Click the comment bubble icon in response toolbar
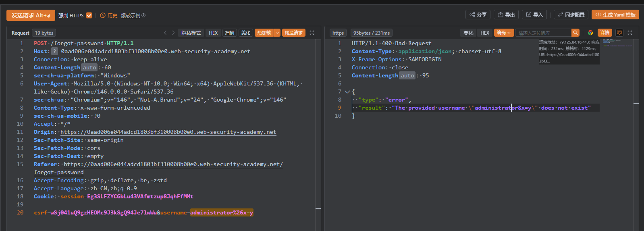 pyautogui.click(x=619, y=33)
